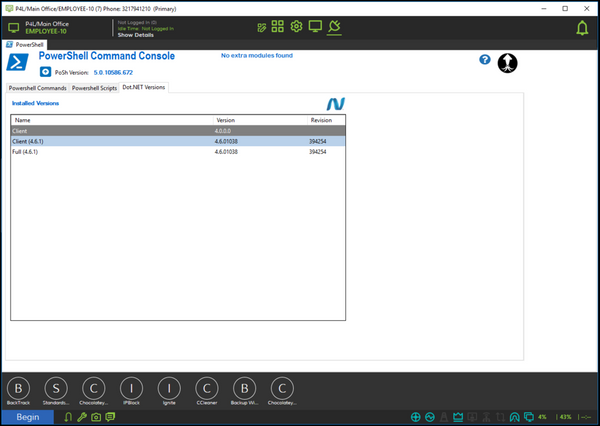Select the Client 4.0.0.0 row

[178, 131]
